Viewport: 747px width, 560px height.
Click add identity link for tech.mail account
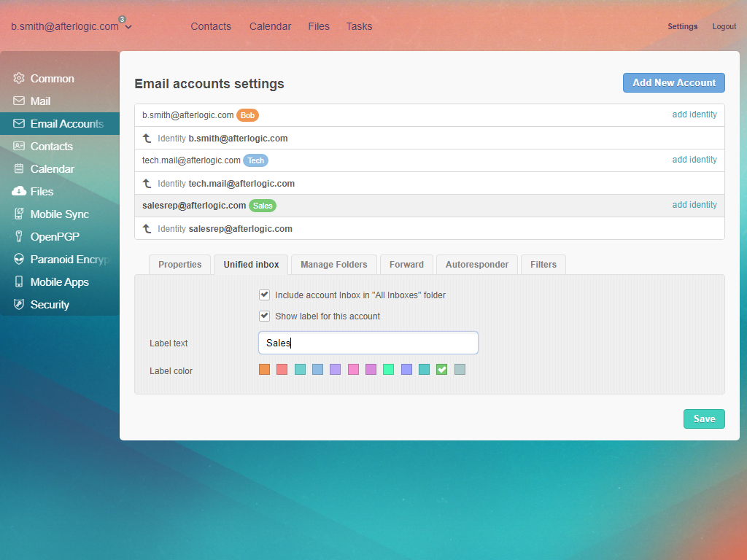pyautogui.click(x=694, y=160)
